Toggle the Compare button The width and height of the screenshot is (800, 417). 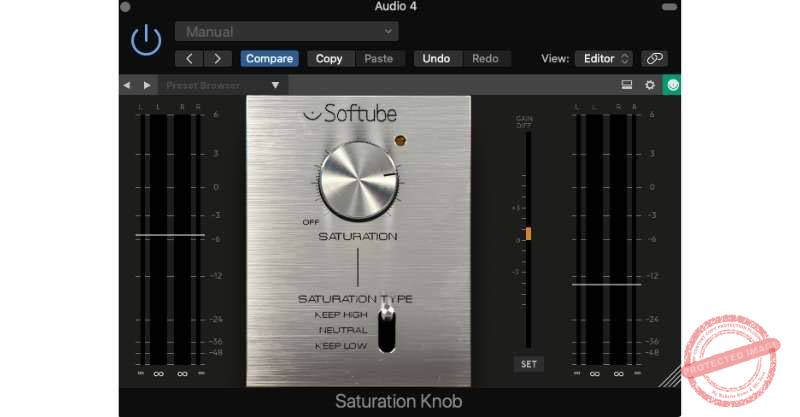pyautogui.click(x=269, y=59)
